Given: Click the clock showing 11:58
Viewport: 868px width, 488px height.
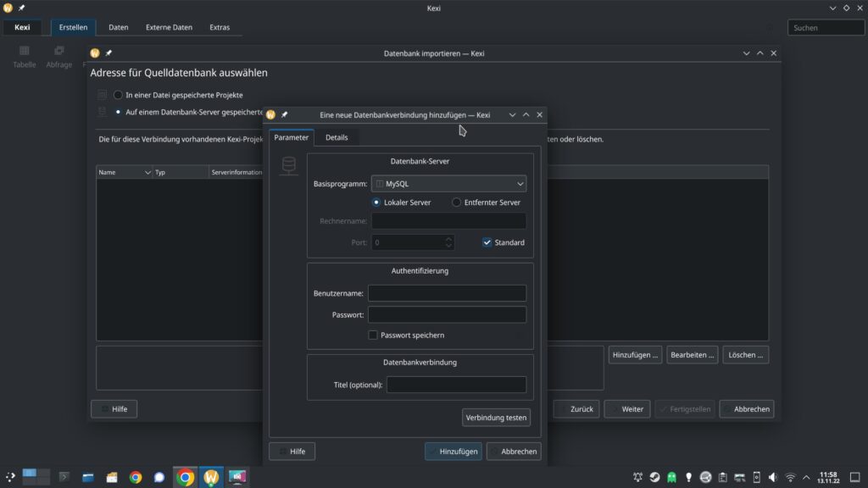Looking at the screenshot, I should click(828, 477).
